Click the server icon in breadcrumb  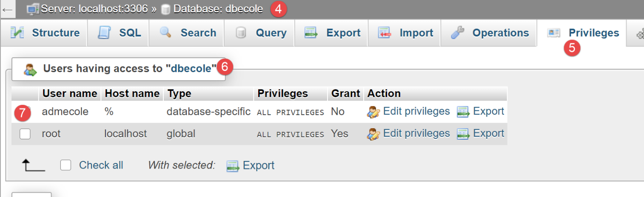33,9
